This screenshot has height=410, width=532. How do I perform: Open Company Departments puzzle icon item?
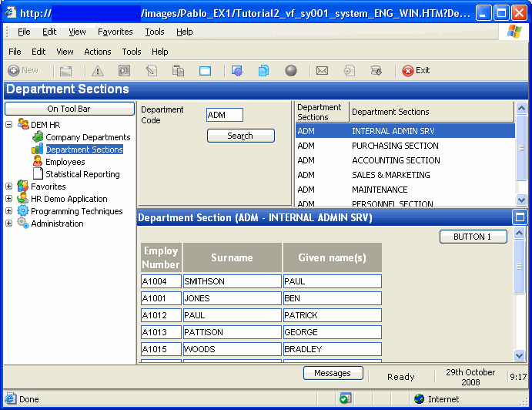pos(38,137)
